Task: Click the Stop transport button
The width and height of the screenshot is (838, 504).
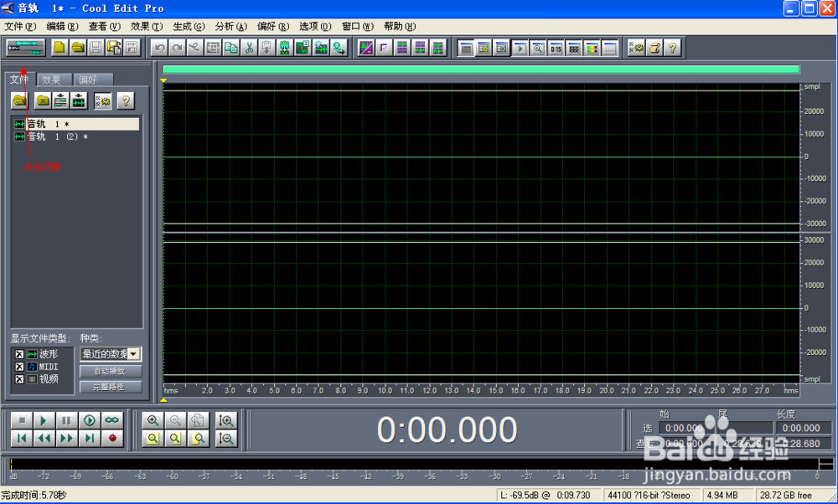Action: coord(22,420)
